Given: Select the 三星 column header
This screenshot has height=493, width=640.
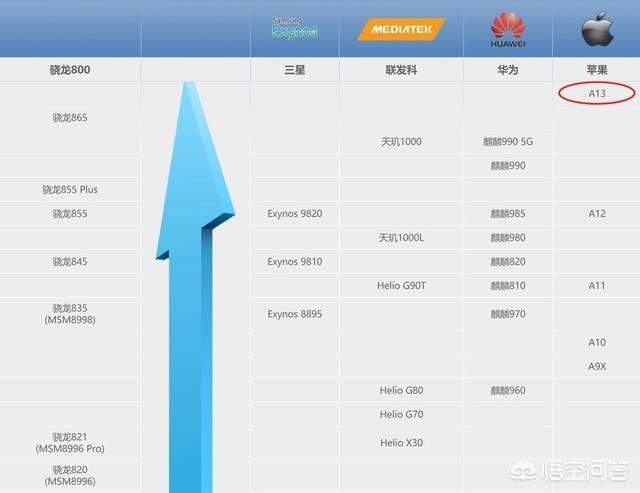Looking at the screenshot, I should click(x=295, y=70).
